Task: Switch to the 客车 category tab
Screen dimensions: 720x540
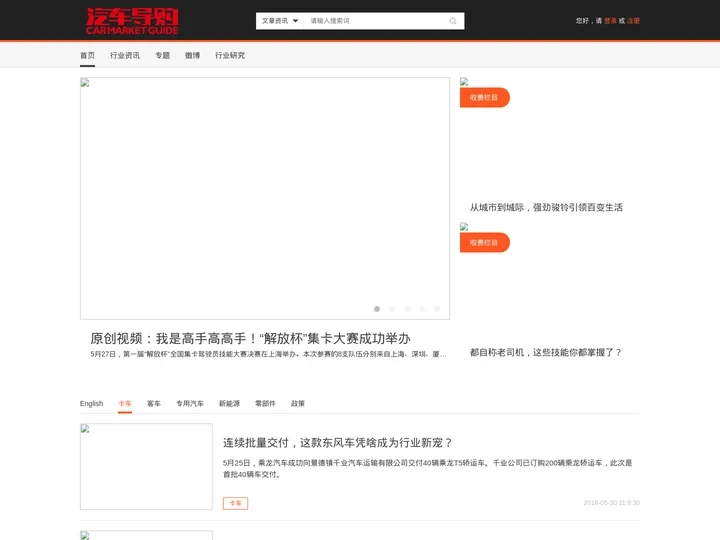Action: pyautogui.click(x=154, y=404)
